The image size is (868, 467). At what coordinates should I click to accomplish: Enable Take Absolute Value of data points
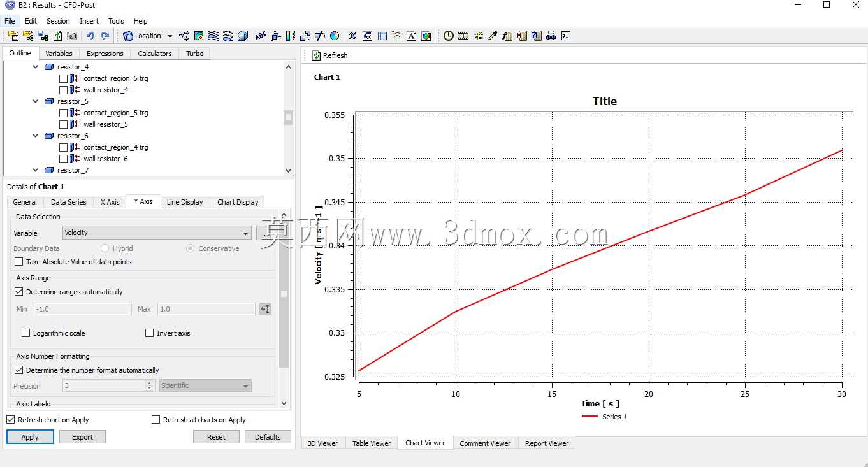click(18, 262)
